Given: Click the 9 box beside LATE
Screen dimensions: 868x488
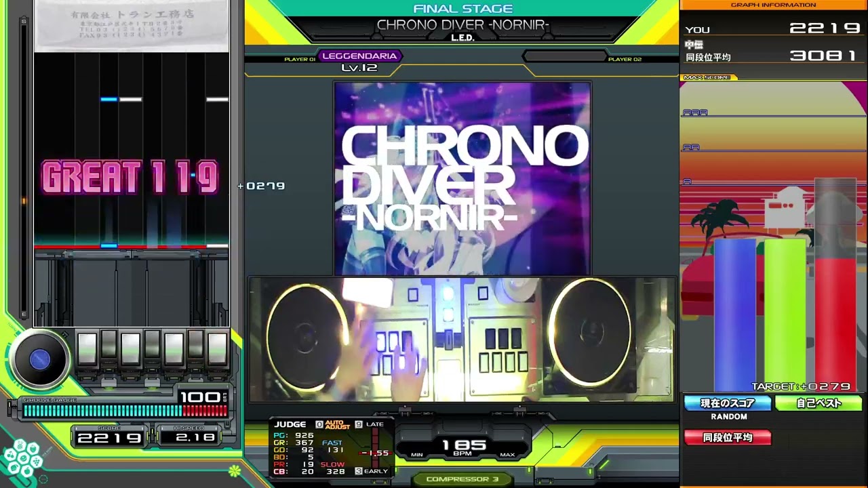Looking at the screenshot, I should [x=358, y=424].
